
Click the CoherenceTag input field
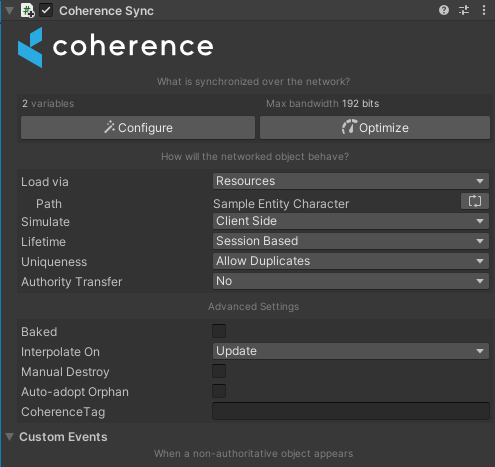click(351, 411)
